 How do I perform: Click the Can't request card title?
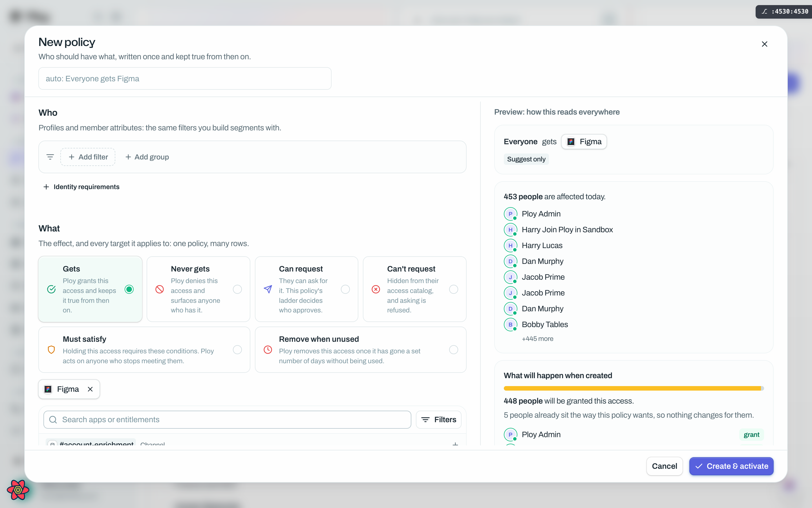411,269
